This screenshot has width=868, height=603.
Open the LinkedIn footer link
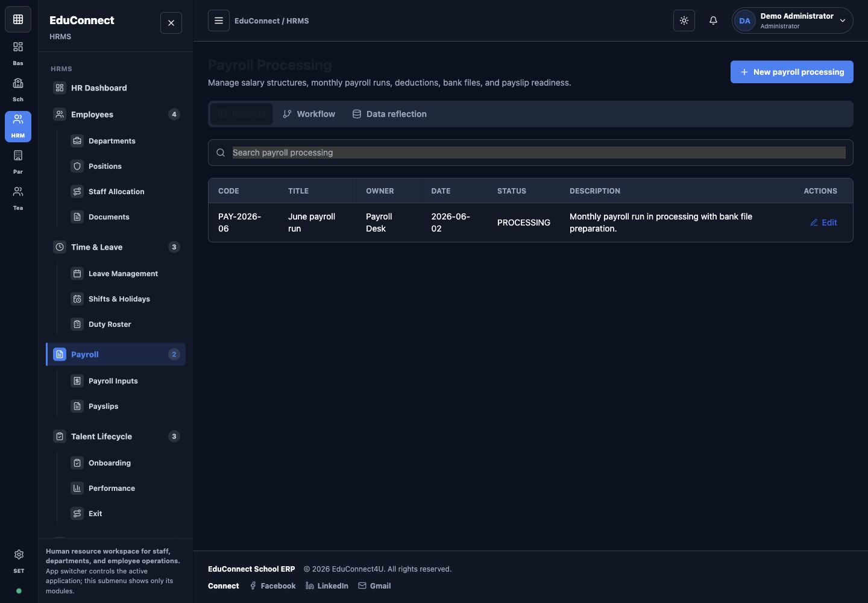[x=327, y=586]
